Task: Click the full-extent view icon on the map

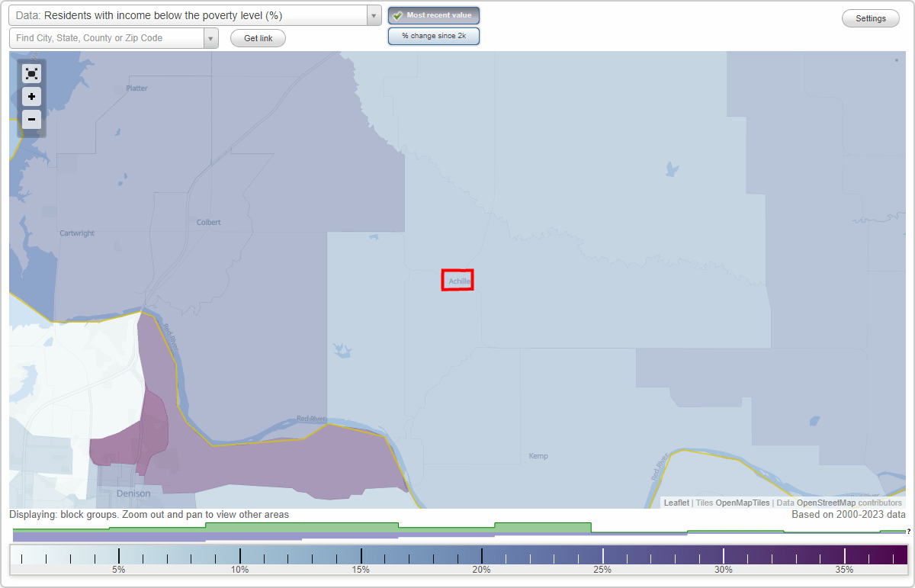Action: pos(31,73)
